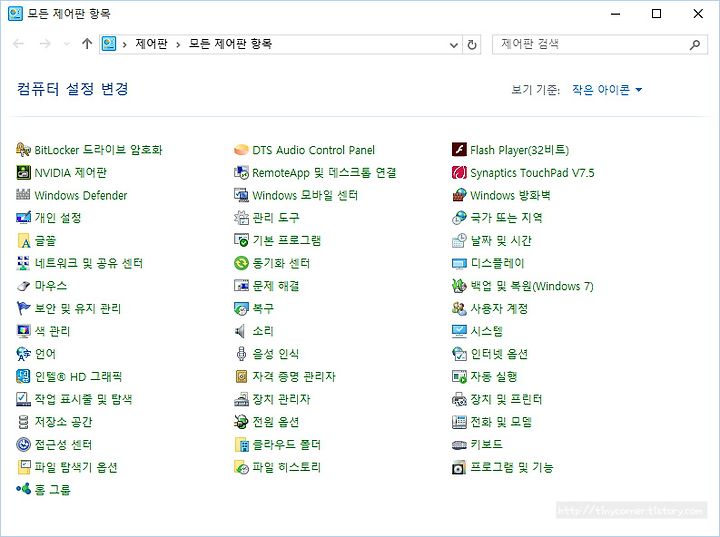Open the 날짜 및 시간 link
Viewport: 720px width, 537px height.
point(501,241)
